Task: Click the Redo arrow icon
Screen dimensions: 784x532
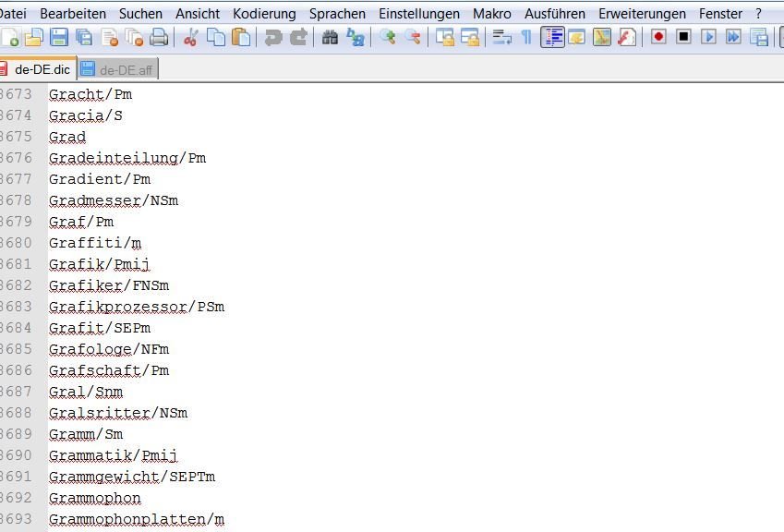Action: click(298, 38)
